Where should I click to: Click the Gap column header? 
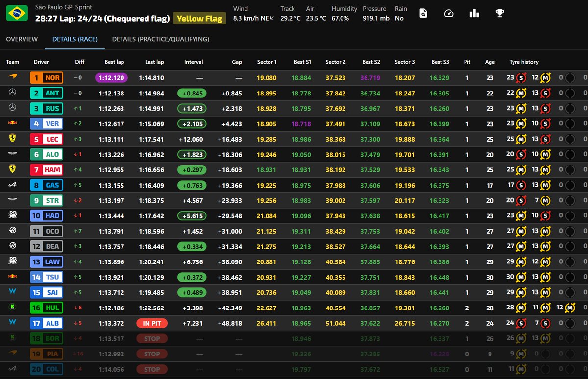point(237,62)
